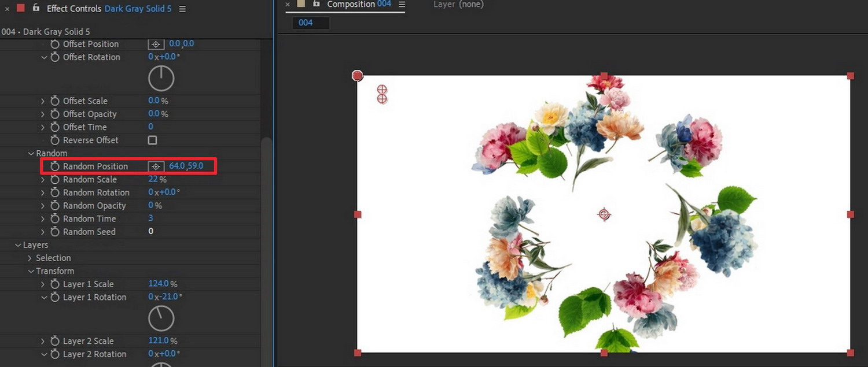Click the Layer 1 Scale value 124.0
The height and width of the screenshot is (367, 868).
[159, 284]
